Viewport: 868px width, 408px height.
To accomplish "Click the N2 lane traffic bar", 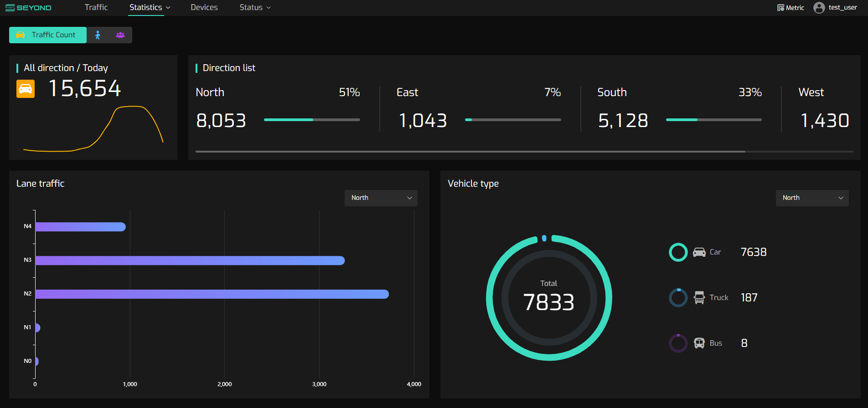I will click(x=212, y=294).
